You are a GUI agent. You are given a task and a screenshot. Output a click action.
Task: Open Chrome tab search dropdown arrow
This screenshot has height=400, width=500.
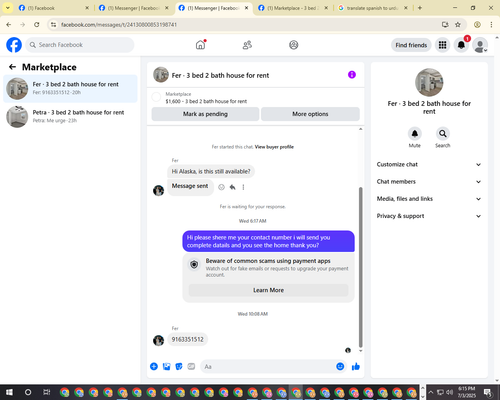pos(8,8)
